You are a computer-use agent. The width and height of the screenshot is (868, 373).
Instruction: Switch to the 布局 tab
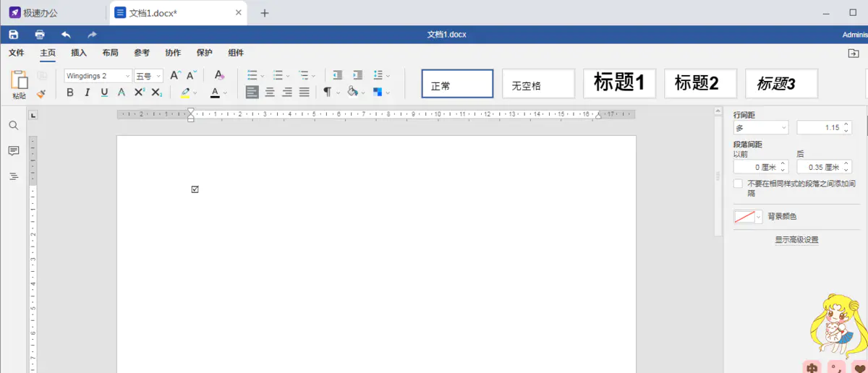[110, 53]
